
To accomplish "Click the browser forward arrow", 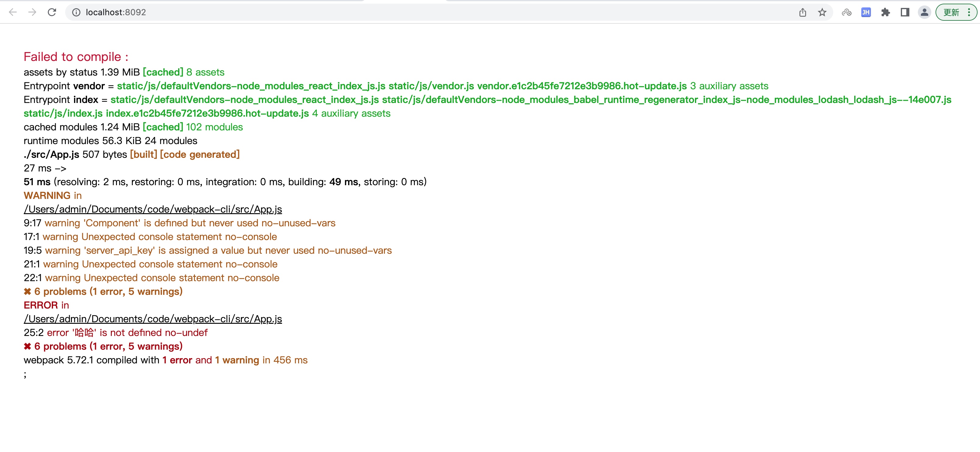I will pos(32,12).
